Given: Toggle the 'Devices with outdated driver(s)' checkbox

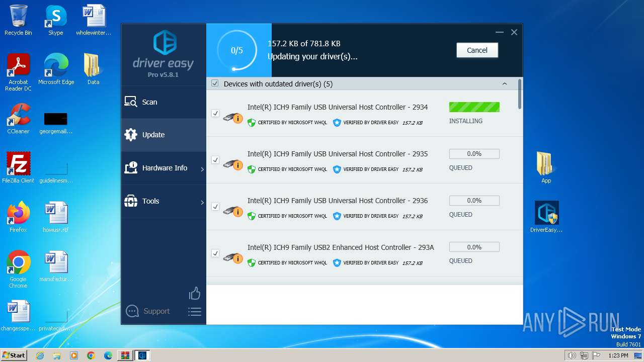Looking at the screenshot, I should click(x=215, y=83).
